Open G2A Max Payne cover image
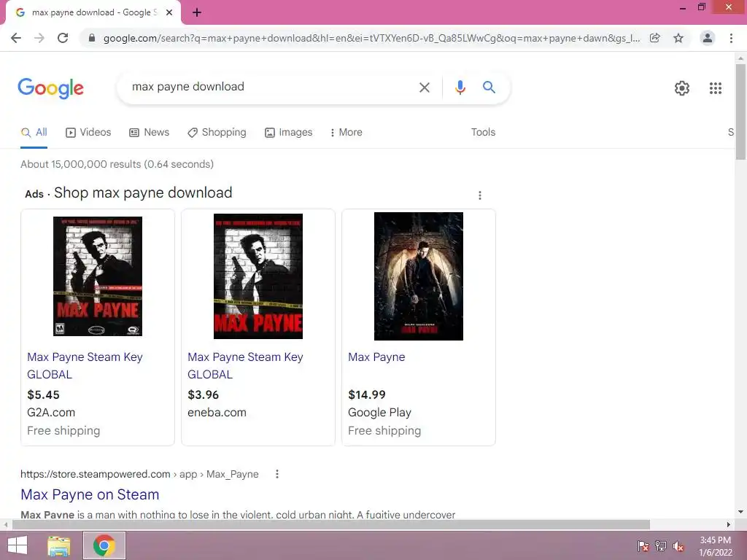 coord(98,276)
